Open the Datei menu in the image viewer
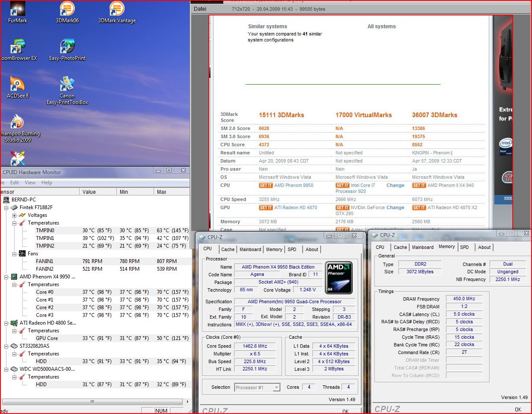This screenshot has width=532, height=414. tap(200, 9)
